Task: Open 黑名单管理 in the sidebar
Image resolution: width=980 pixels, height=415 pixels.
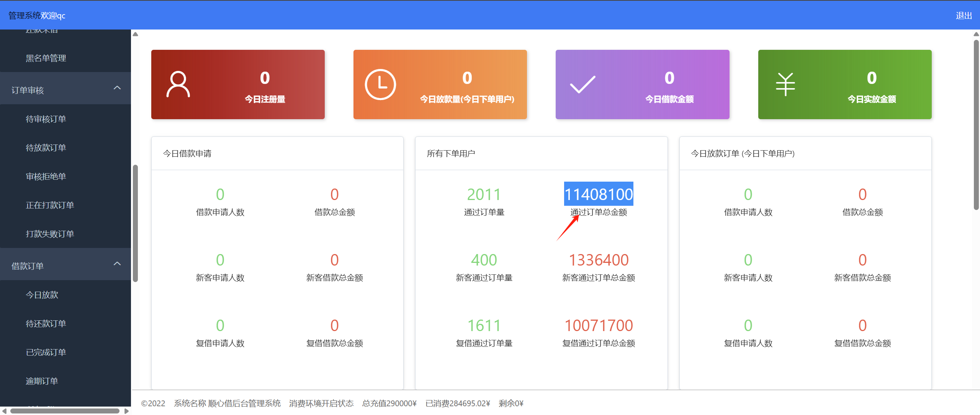Action: 46,58
